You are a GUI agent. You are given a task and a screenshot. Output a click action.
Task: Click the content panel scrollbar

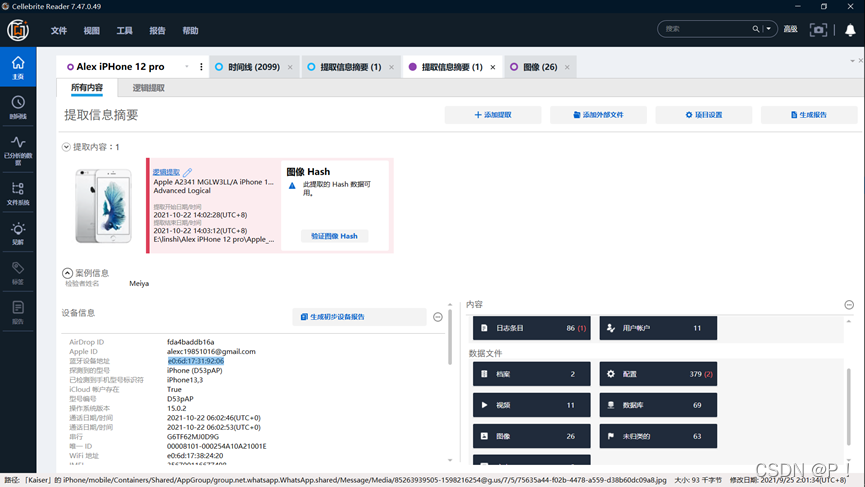pos(848,406)
